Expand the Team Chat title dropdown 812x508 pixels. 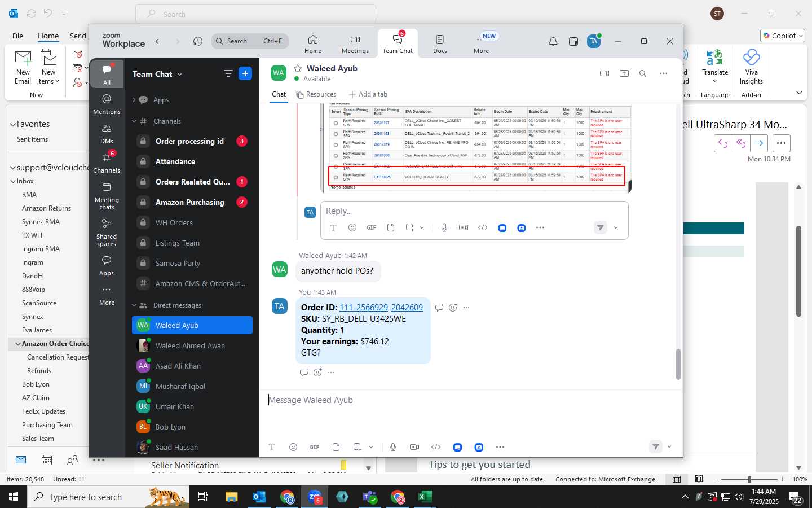[180, 74]
